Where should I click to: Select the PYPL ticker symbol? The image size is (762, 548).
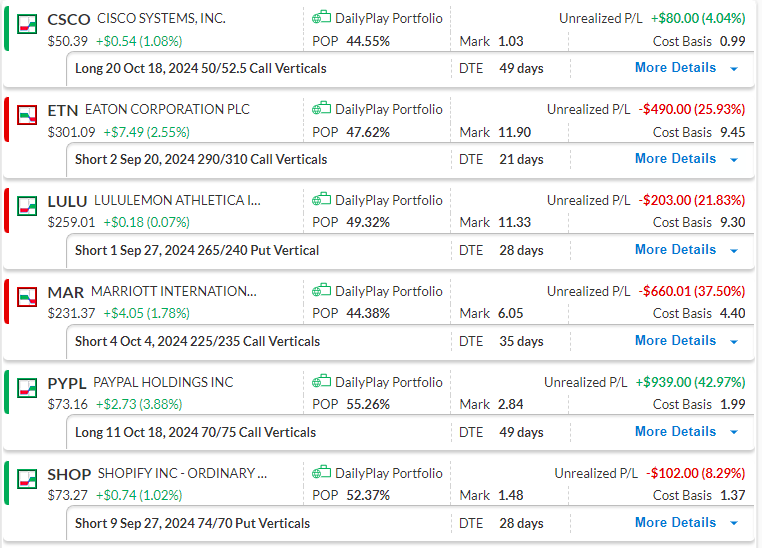click(67, 383)
